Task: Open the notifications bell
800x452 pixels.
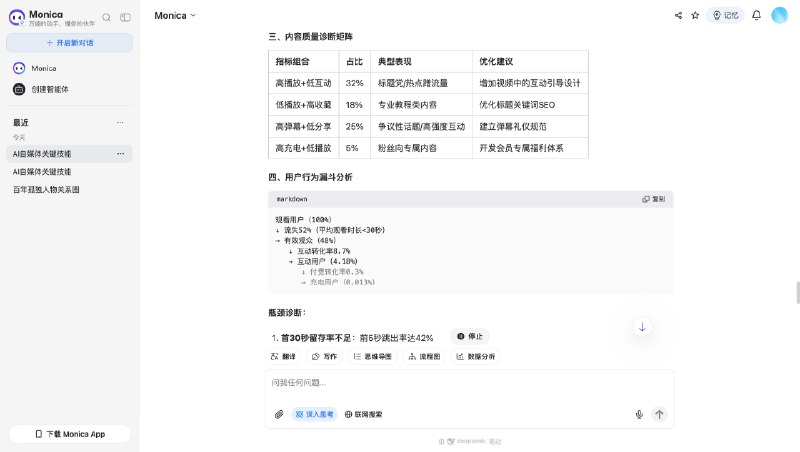Action: pos(757,15)
